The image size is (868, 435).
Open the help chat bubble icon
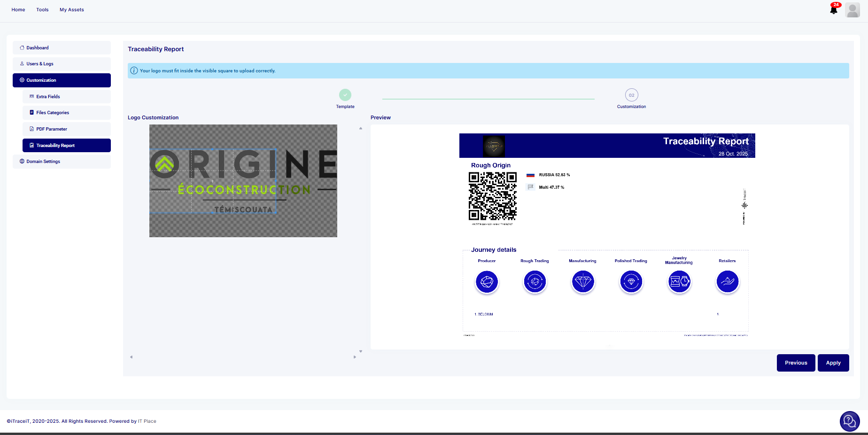849,421
